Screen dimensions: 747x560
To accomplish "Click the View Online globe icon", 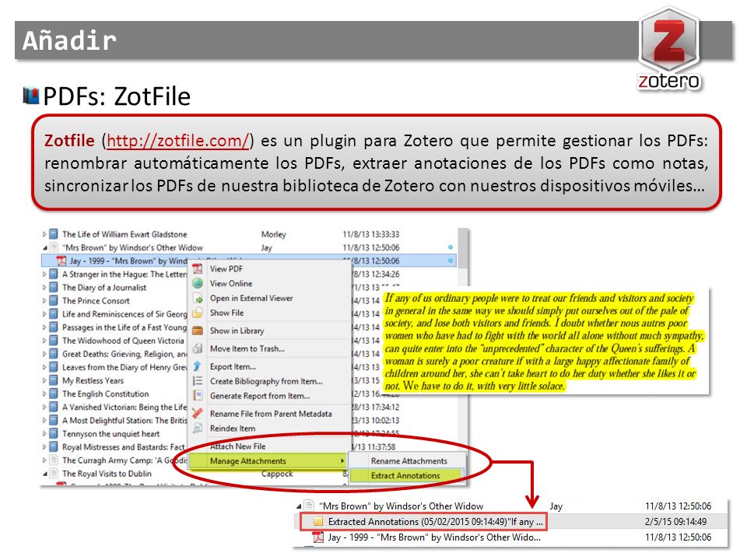I will [x=197, y=283].
